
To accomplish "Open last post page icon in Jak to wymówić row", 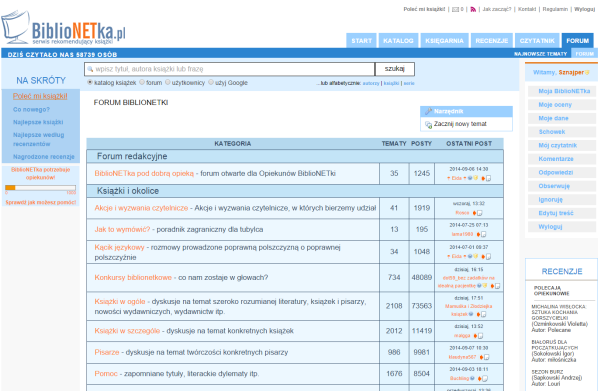I will click(483, 235).
